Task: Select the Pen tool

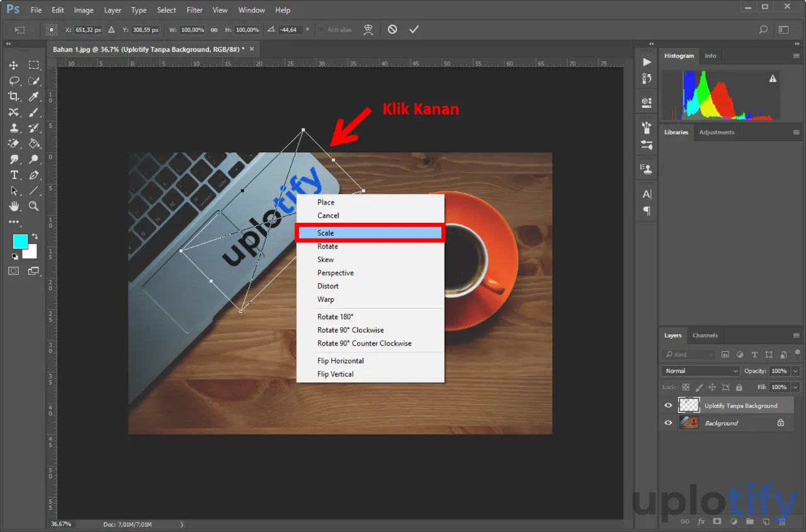Action: [34, 175]
